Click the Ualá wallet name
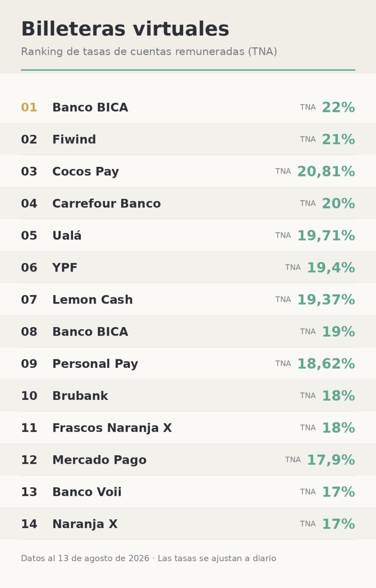The image size is (376, 588). tap(67, 235)
